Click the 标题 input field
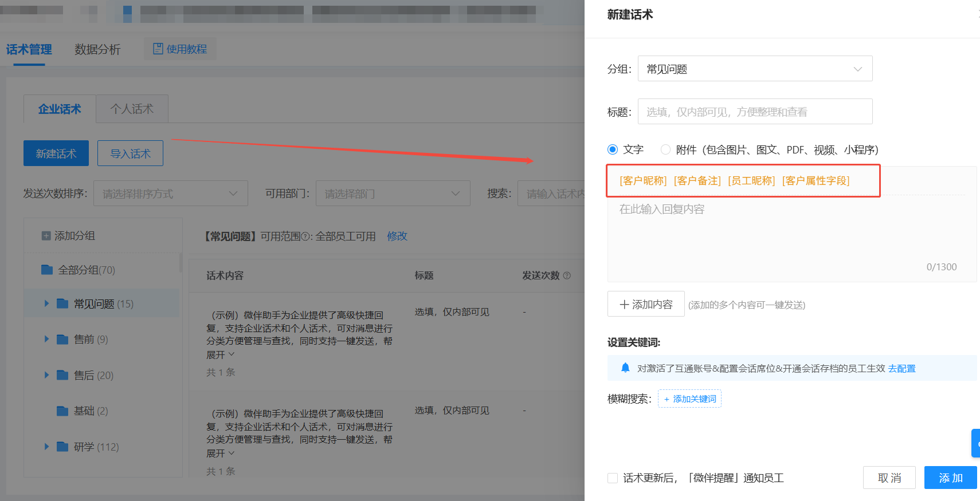The image size is (980, 501). click(x=755, y=112)
